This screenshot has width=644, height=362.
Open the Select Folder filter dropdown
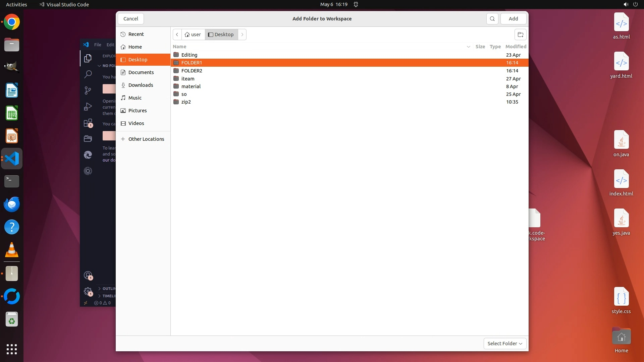(505, 343)
